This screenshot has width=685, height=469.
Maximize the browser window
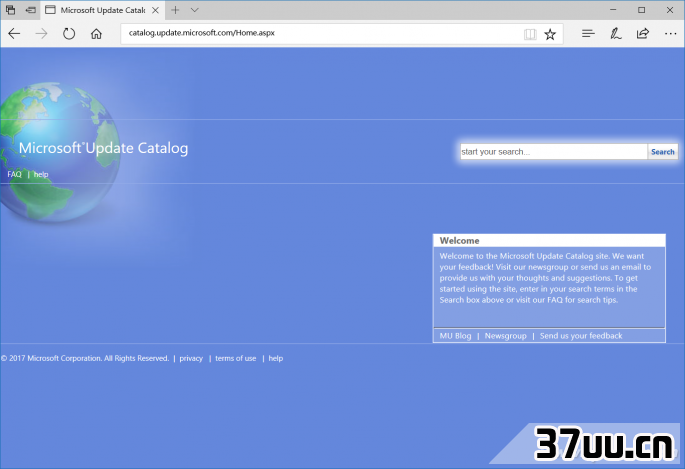pos(641,10)
